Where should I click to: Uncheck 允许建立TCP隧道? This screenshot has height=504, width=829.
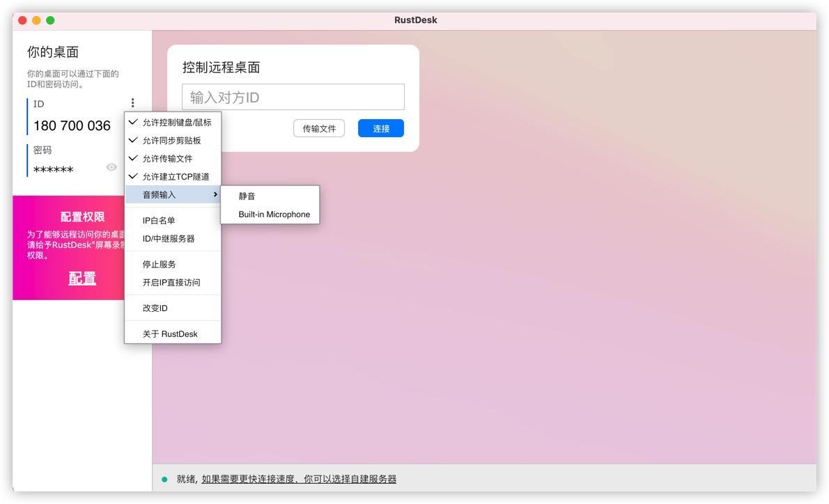point(176,176)
